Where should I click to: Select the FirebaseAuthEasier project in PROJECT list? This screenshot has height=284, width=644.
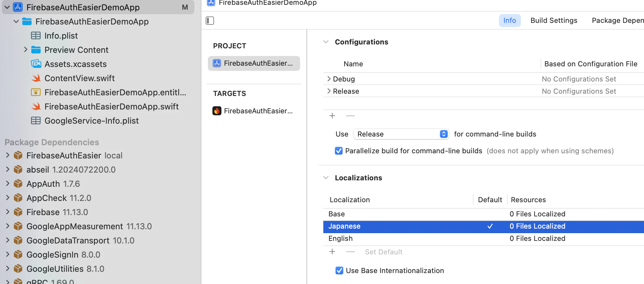click(x=254, y=63)
